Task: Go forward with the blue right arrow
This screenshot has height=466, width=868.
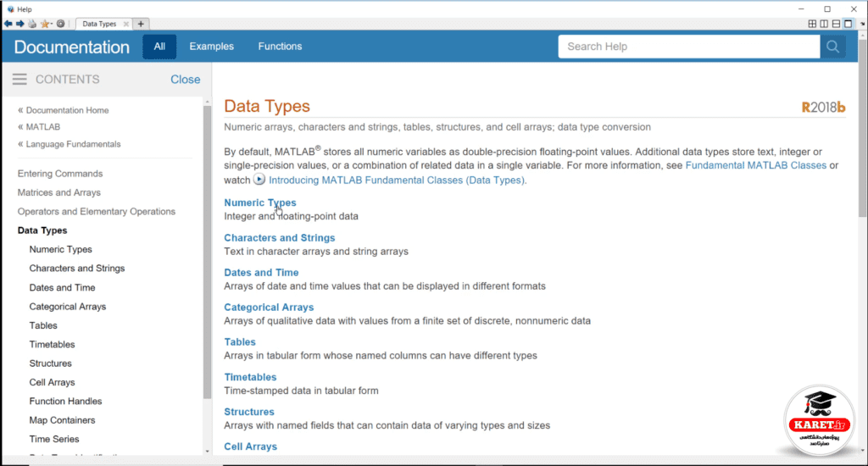Action: pyautogui.click(x=20, y=24)
